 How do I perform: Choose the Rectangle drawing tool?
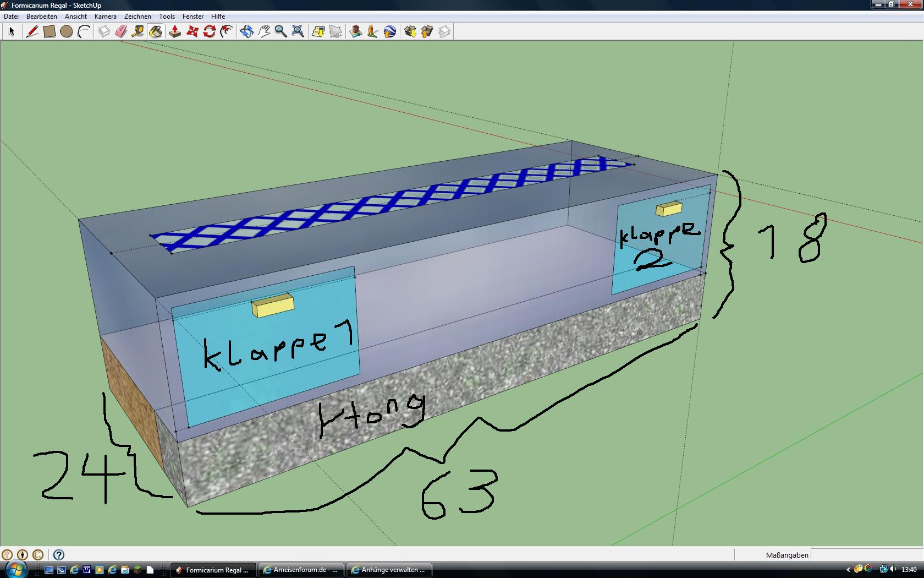(x=49, y=31)
